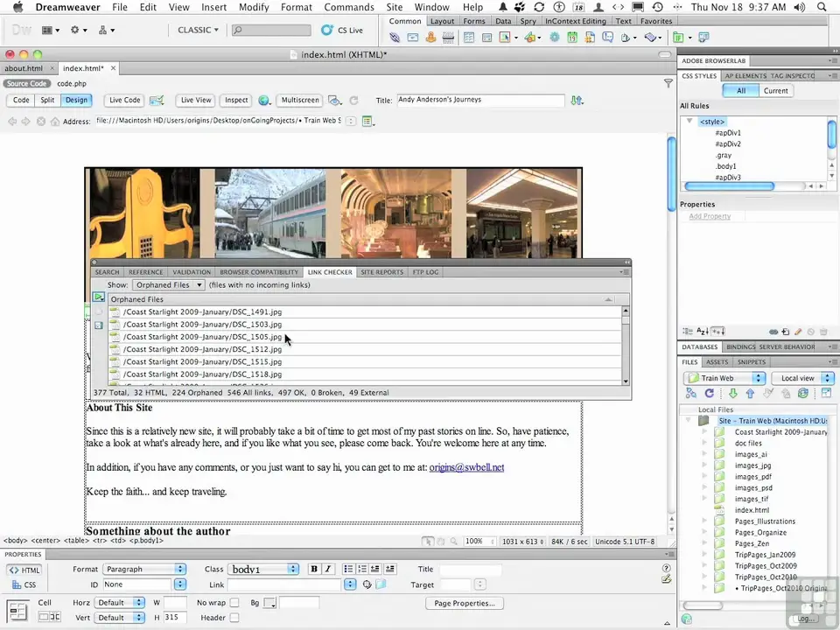Click the Page Properties button
Image resolution: width=840 pixels, height=630 pixels.
(464, 603)
